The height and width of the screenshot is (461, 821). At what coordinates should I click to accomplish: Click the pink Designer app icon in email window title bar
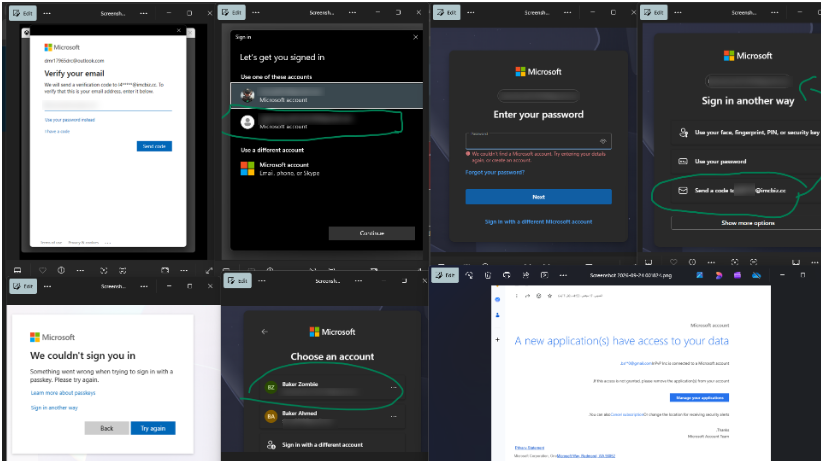(x=718, y=275)
